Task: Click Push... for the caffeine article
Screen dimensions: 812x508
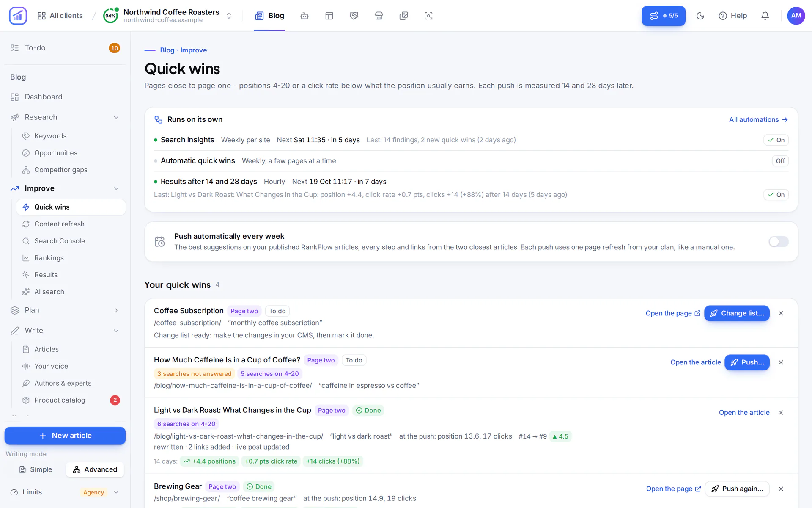Action: tap(747, 362)
